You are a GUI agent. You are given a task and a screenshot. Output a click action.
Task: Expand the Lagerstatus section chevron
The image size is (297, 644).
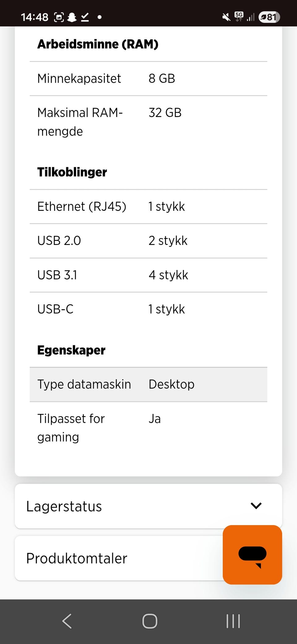(256, 506)
